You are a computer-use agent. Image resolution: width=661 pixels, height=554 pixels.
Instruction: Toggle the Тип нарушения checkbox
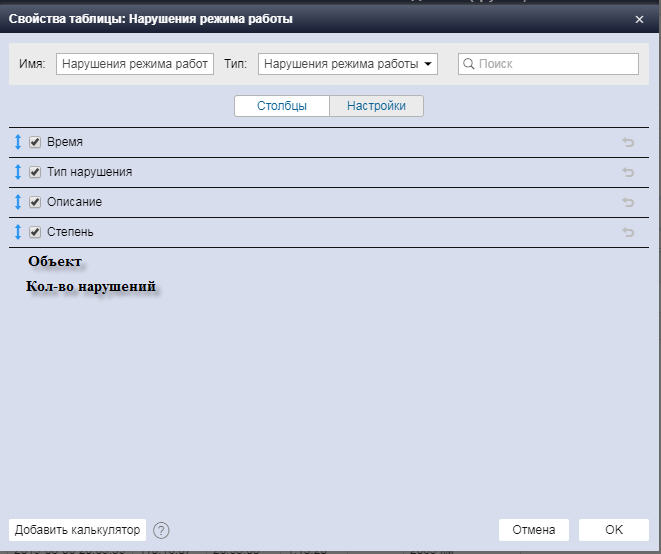point(35,172)
